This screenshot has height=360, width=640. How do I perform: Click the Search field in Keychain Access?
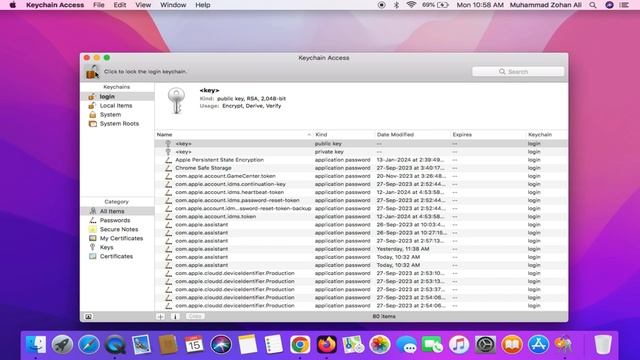[518, 71]
